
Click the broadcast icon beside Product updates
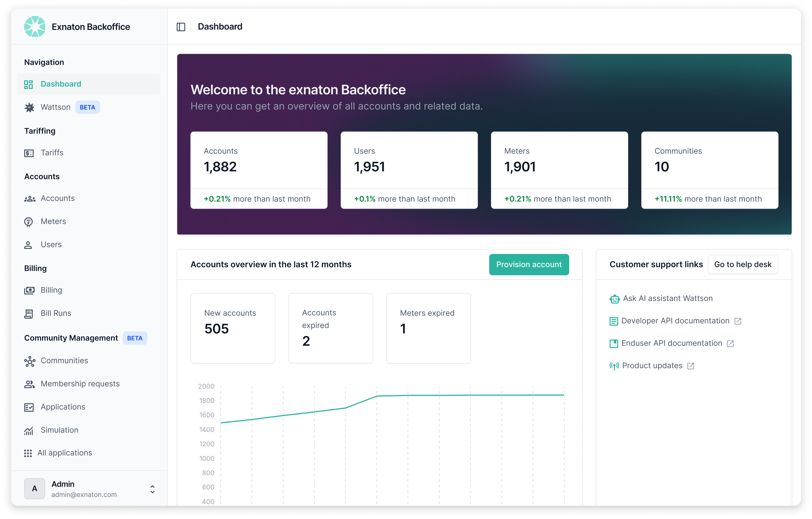coord(614,366)
